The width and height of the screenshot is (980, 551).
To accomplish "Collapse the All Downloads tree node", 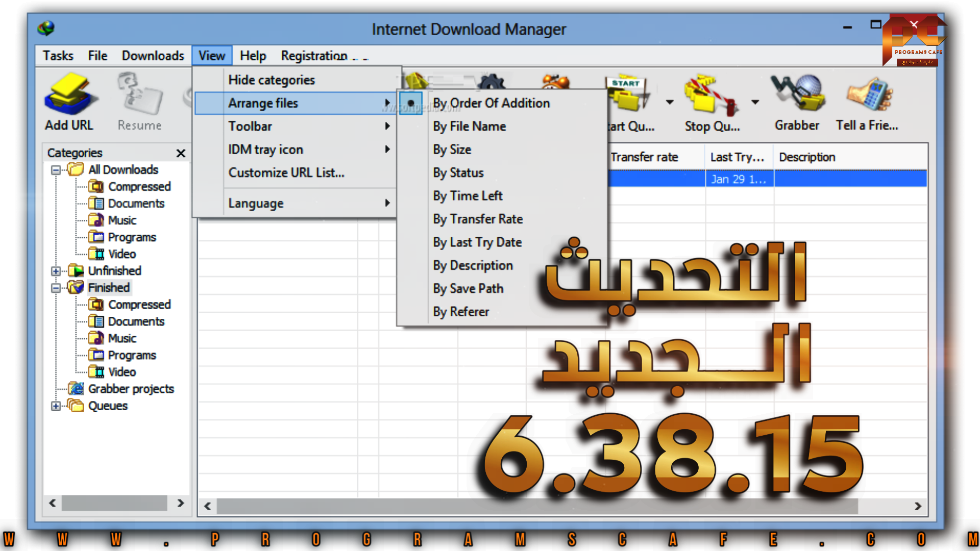I will point(56,170).
